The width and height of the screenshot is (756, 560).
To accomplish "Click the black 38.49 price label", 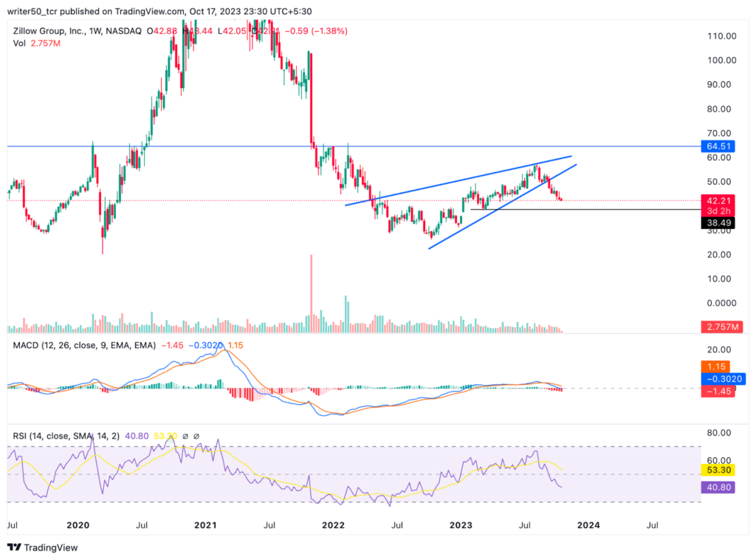I will 718,223.
